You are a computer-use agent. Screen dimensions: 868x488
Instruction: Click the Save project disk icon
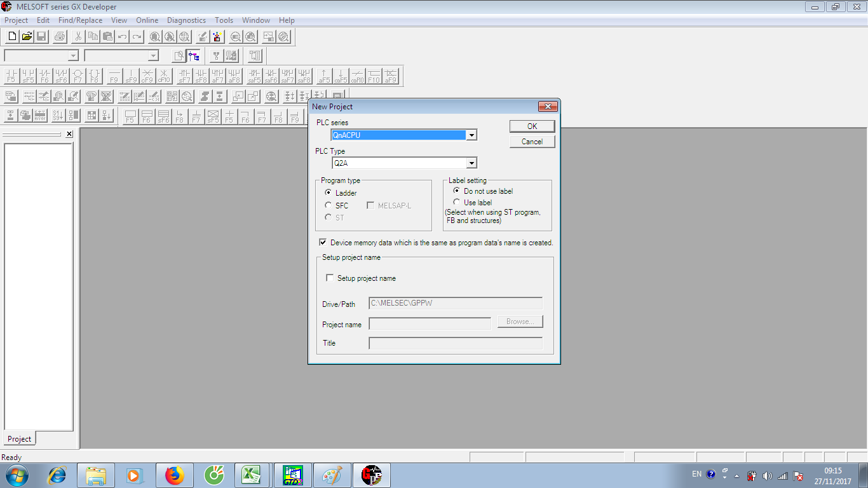point(41,37)
